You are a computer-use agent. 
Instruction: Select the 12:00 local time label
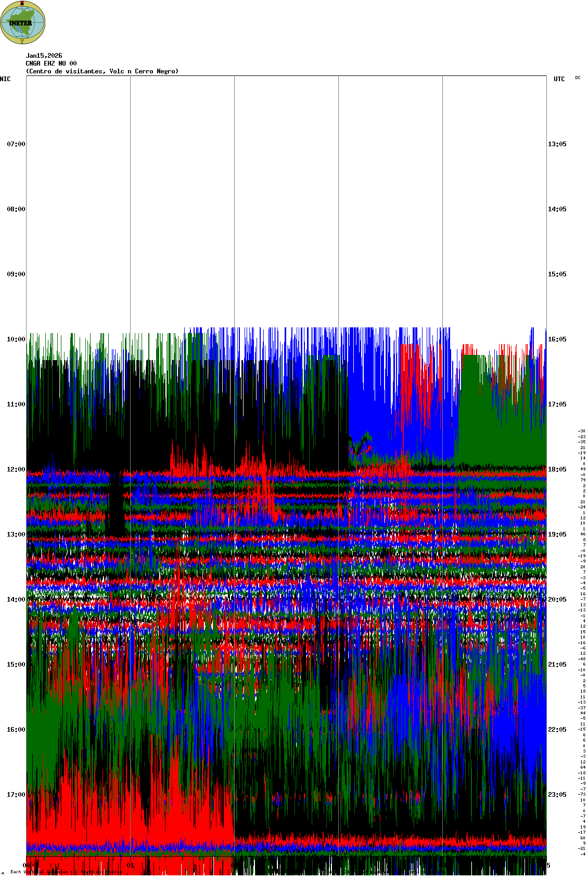[x=16, y=469]
